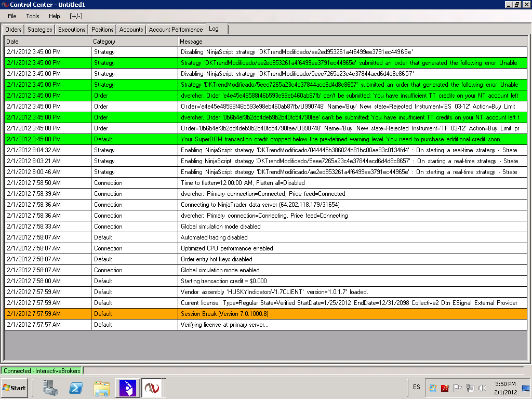
Task: Click the 'Time to flatten=12:00:00 AM' message
Action: 353,183
